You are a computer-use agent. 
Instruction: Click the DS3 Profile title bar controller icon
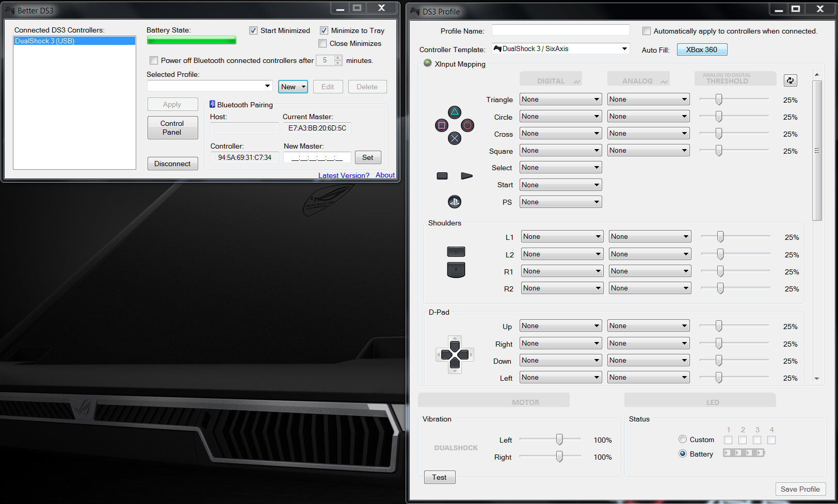coord(415,11)
